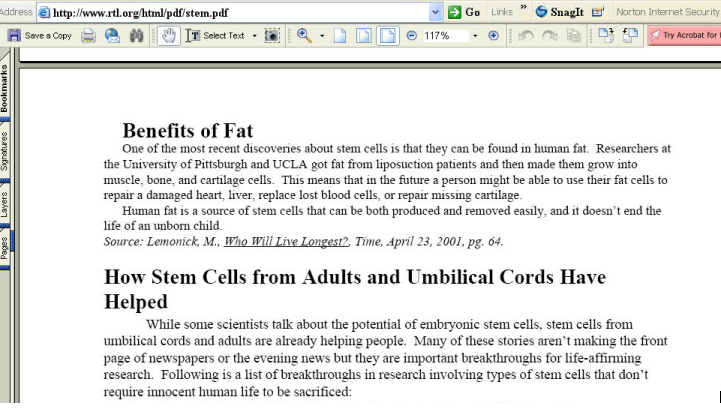
Task: Print the PDF with the printer icon
Action: [88, 35]
